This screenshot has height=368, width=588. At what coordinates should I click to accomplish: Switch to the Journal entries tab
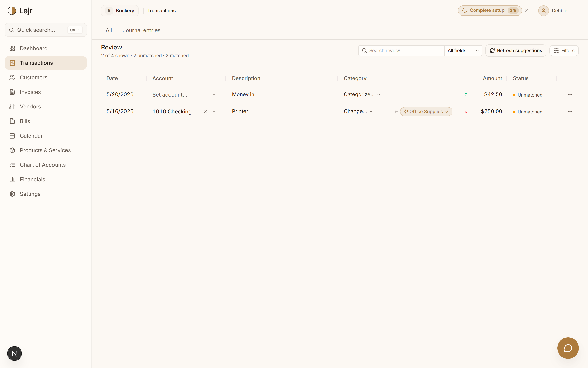[141, 30]
